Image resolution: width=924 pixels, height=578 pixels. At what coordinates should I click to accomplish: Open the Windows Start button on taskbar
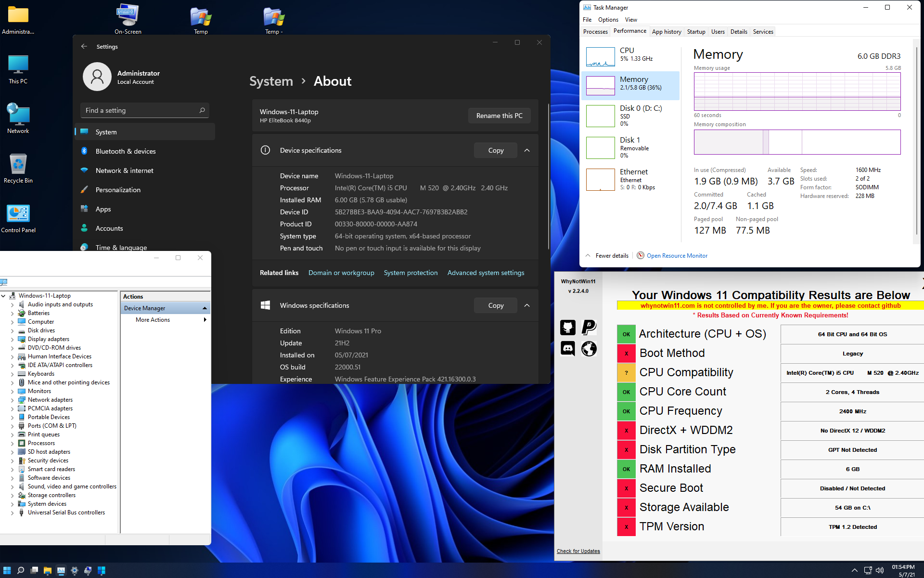tap(7, 570)
